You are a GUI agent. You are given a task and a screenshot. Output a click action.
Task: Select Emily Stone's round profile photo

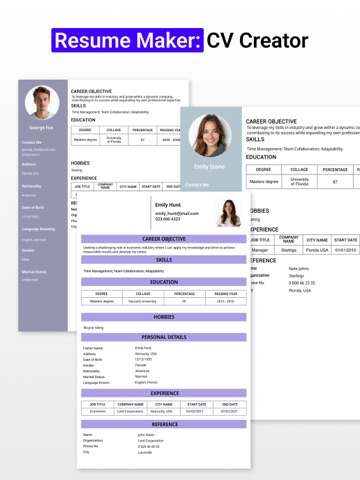tap(210, 135)
